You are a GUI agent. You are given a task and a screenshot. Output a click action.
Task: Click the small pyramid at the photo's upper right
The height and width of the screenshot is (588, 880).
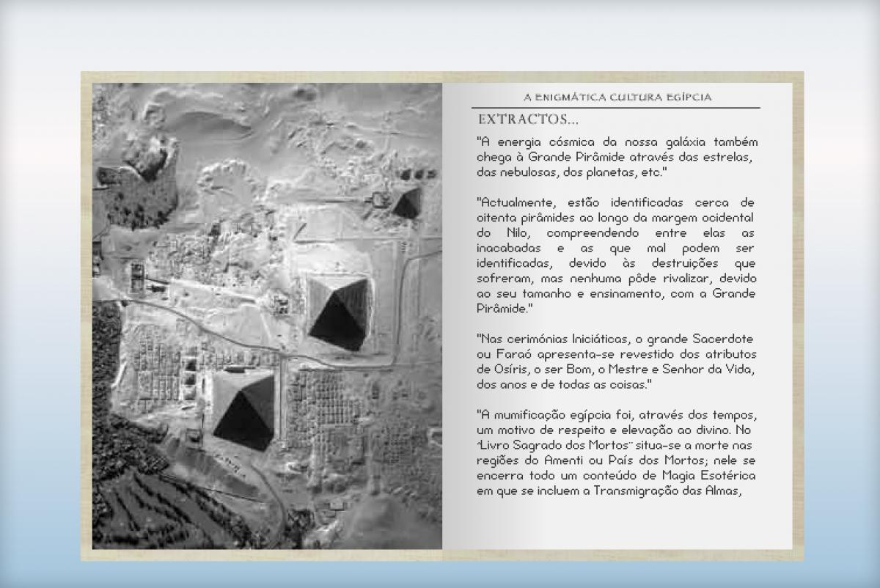[x=406, y=202]
